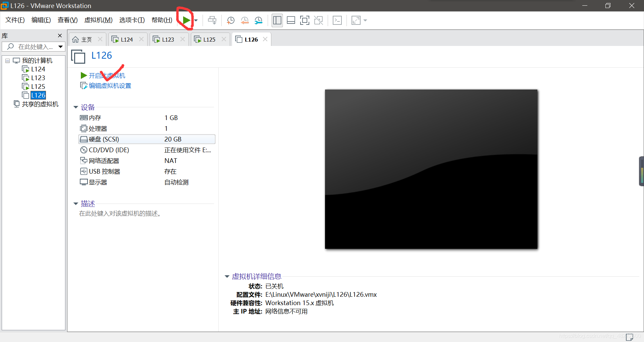644x342 pixels.
Task: Close the L126 tab
Action: point(265,39)
